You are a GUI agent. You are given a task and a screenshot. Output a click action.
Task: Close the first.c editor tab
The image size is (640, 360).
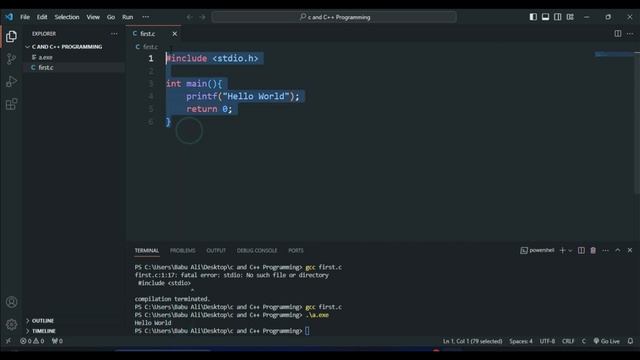pyautogui.click(x=175, y=34)
